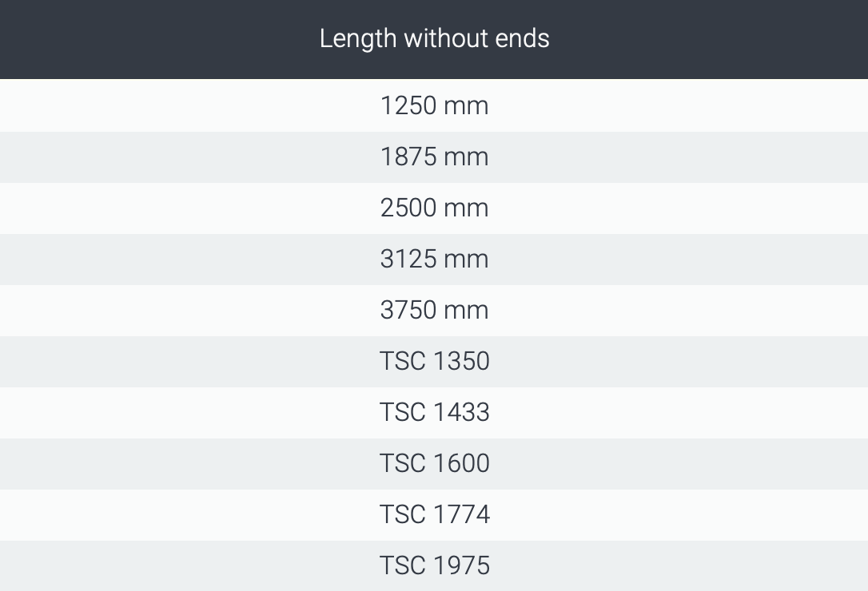Choose the TSC 1433 entry
868x591 pixels.
[434, 412]
